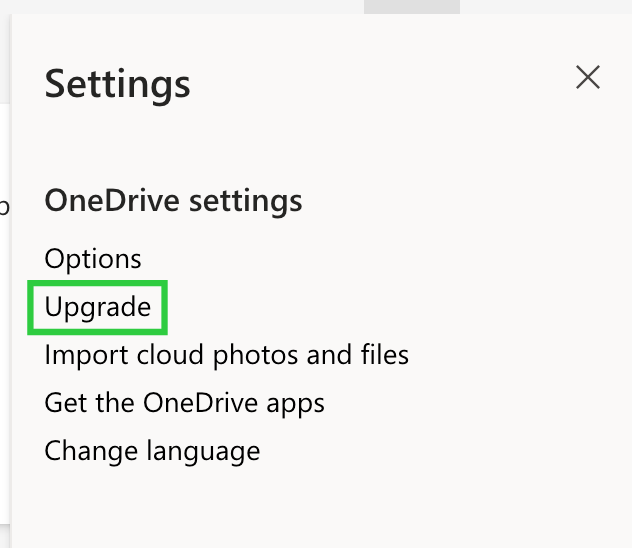This screenshot has width=632, height=548.
Task: Start importing cloud photos and files
Action: (x=227, y=355)
